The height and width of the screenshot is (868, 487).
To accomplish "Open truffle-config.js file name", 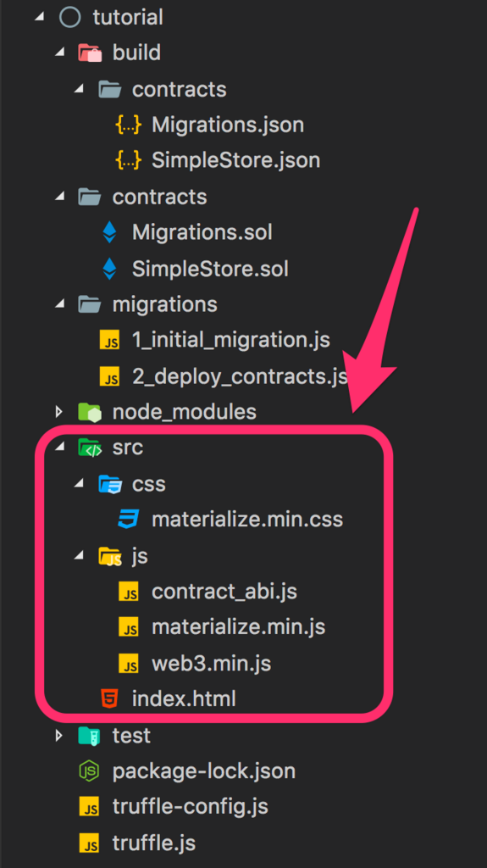I will point(191,807).
